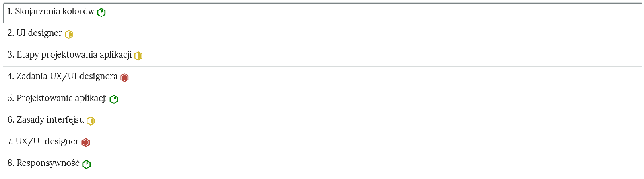Click the number 8 of the last row
Viewport: 644px width, 179px height.
point(10,163)
